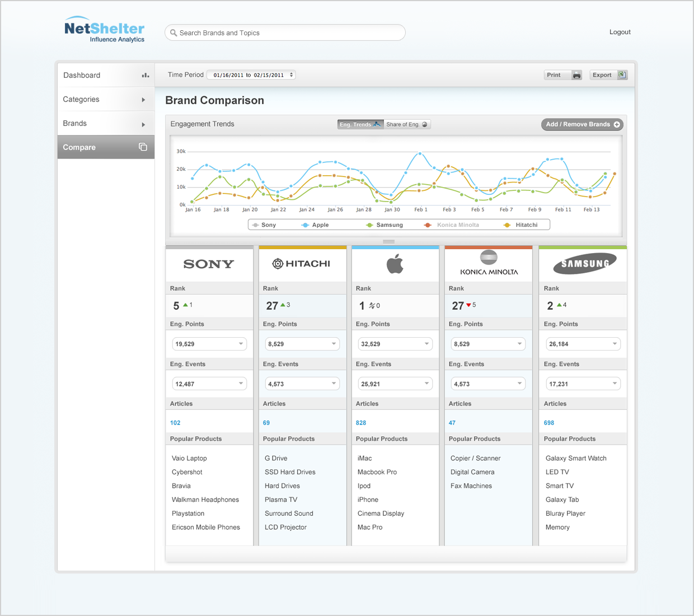
Task: Click the Export spreadsheet icon
Action: coord(622,74)
